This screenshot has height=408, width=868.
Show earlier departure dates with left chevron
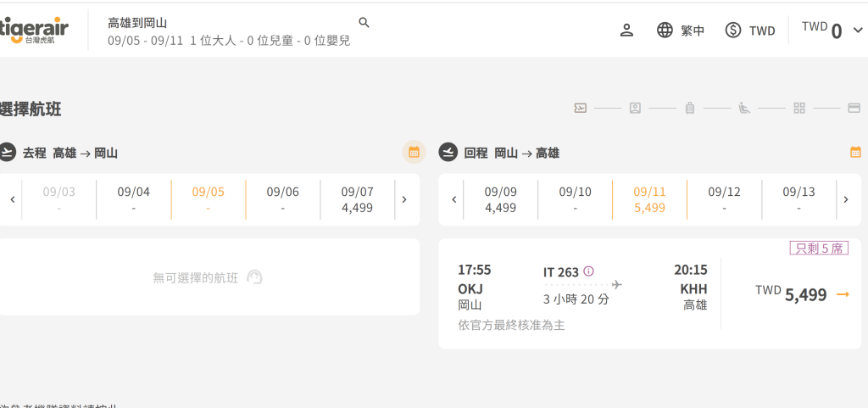coord(13,200)
